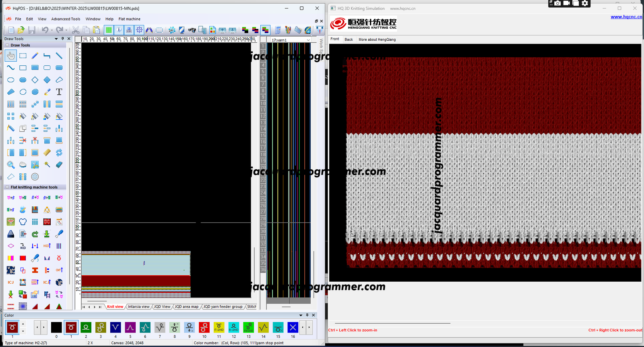644x347 pixels.
Task: Select the pencil draw tool
Action: click(35, 56)
